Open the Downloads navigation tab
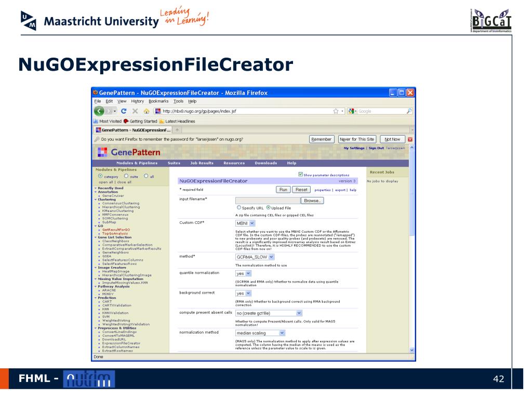Viewport: 532px width, 399px height. (x=265, y=163)
